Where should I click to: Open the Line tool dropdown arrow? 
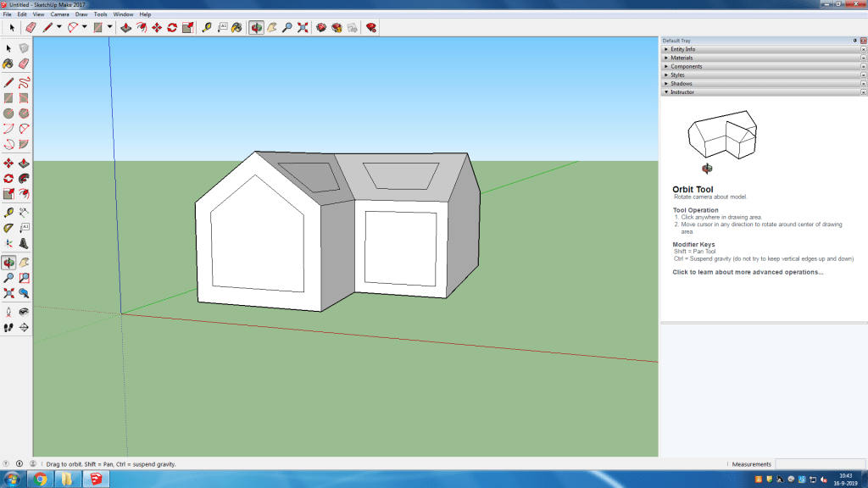coord(58,27)
